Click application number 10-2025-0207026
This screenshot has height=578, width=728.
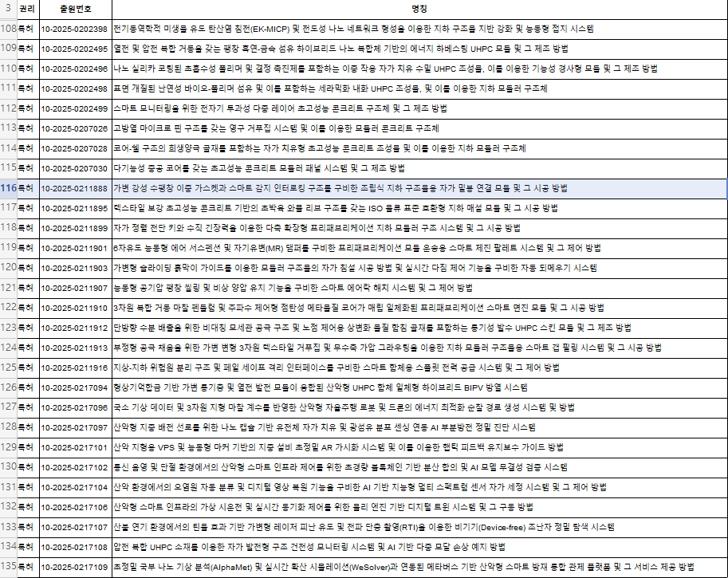pyautogui.click(x=74, y=128)
